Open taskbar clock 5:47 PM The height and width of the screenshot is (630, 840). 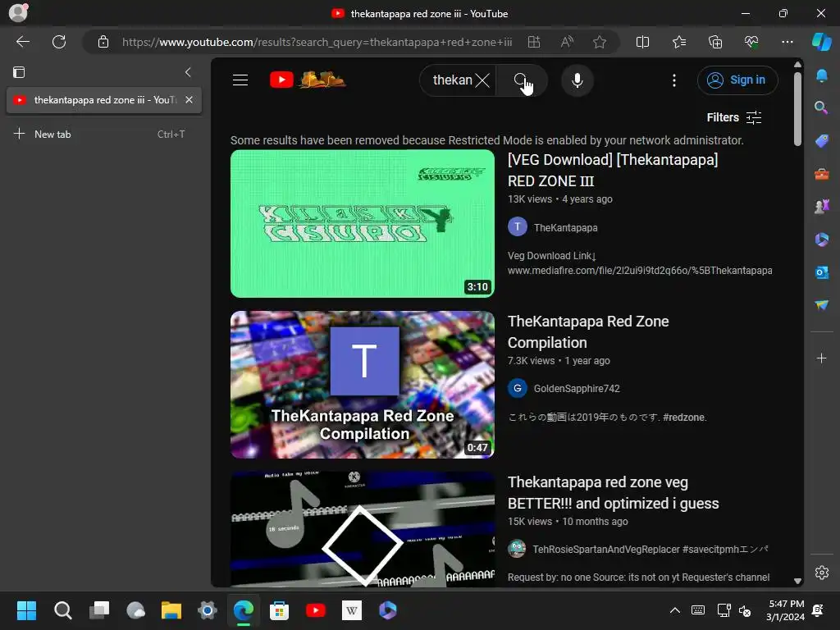[x=785, y=610]
